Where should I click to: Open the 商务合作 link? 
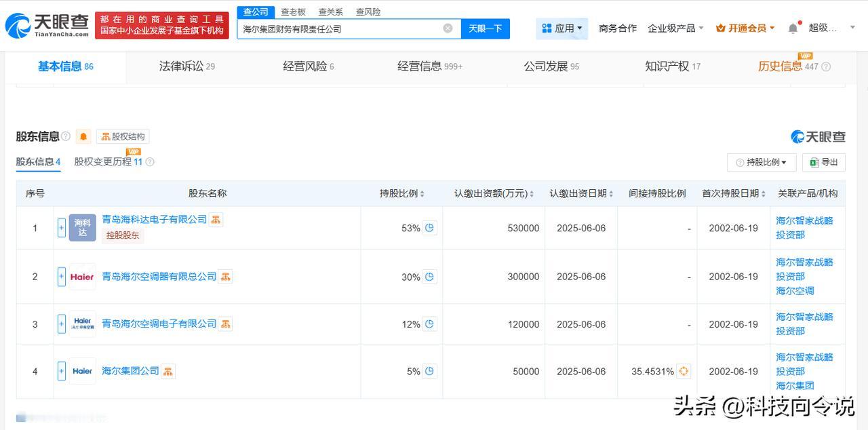[618, 28]
